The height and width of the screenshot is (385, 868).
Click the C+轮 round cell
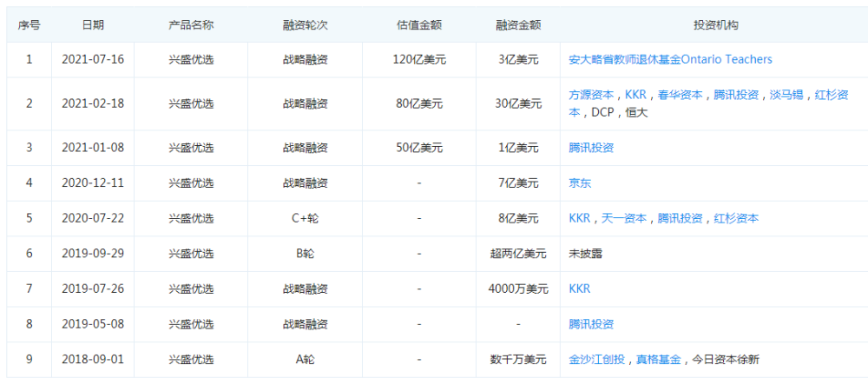pos(305,219)
